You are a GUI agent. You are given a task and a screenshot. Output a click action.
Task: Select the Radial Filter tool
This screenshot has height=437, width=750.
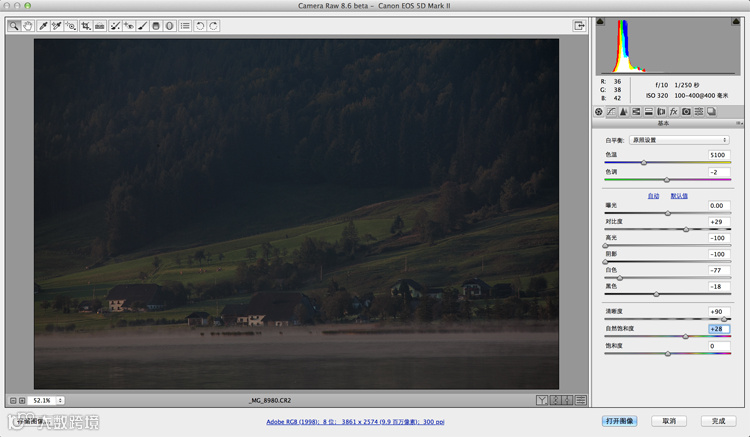point(169,26)
